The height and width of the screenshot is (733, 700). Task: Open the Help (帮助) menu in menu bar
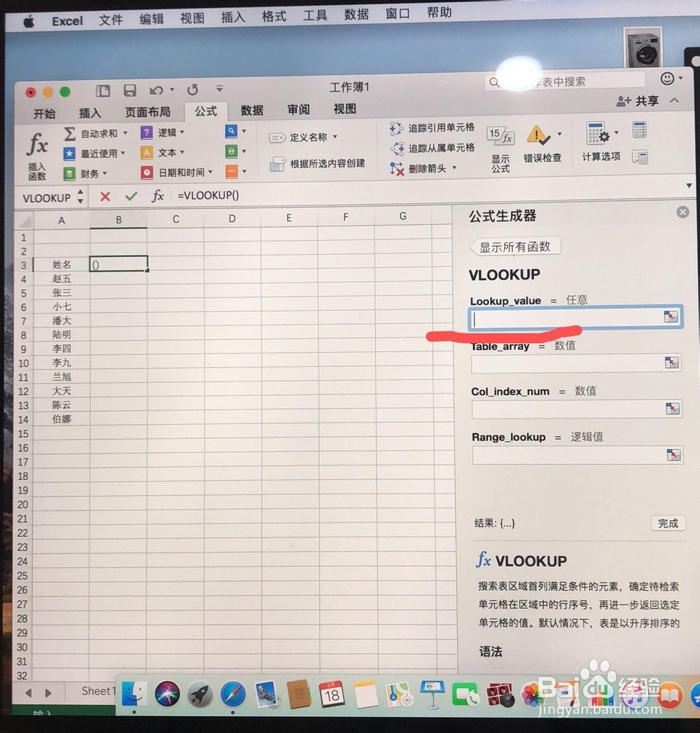[x=439, y=13]
